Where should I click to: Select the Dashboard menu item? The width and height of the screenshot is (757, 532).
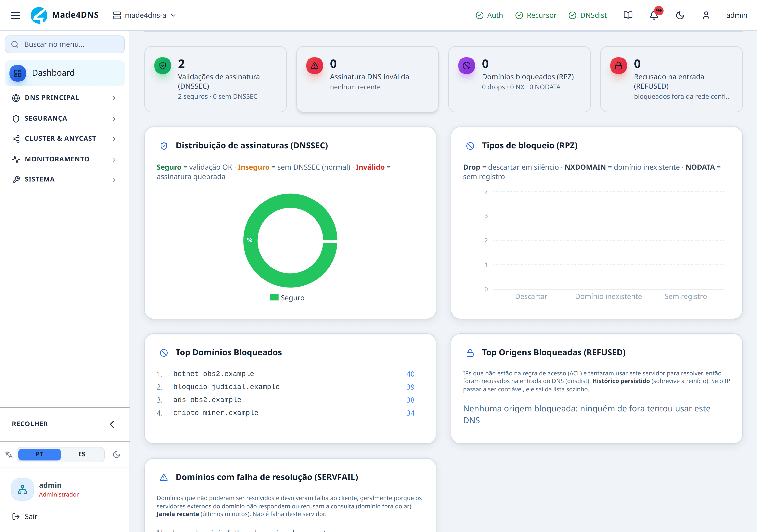65,73
